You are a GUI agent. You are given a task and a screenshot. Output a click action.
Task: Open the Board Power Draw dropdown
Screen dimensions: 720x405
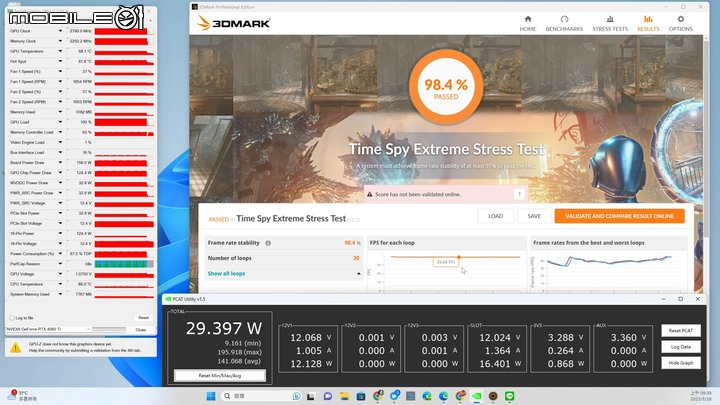60,163
